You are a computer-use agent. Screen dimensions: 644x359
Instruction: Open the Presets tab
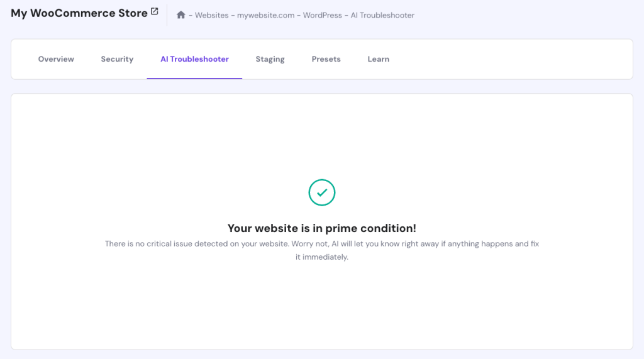(326, 59)
